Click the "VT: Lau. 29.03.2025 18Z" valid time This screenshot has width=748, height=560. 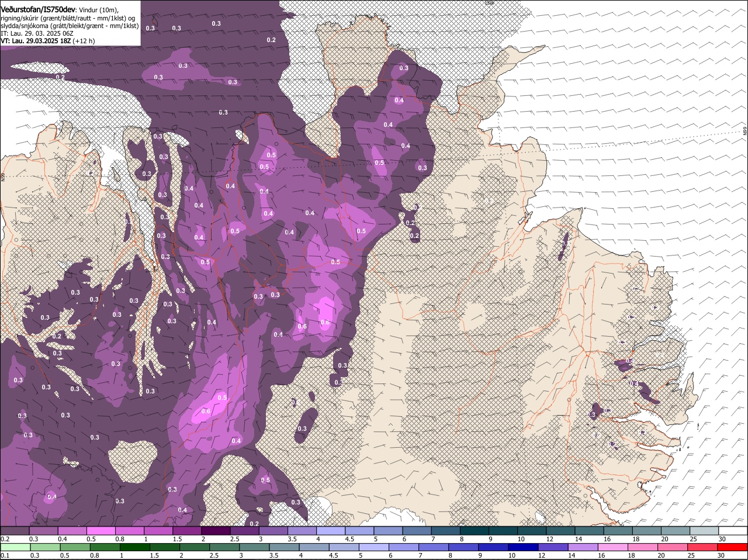pos(36,41)
